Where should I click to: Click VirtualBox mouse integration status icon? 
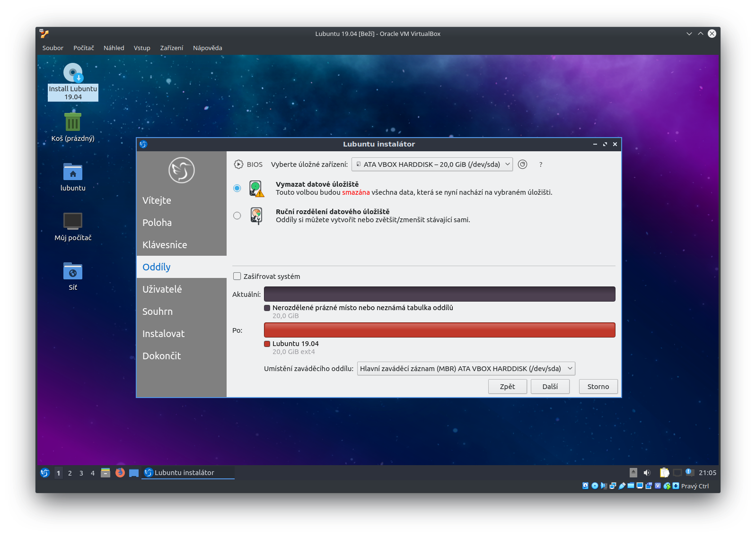(667, 485)
